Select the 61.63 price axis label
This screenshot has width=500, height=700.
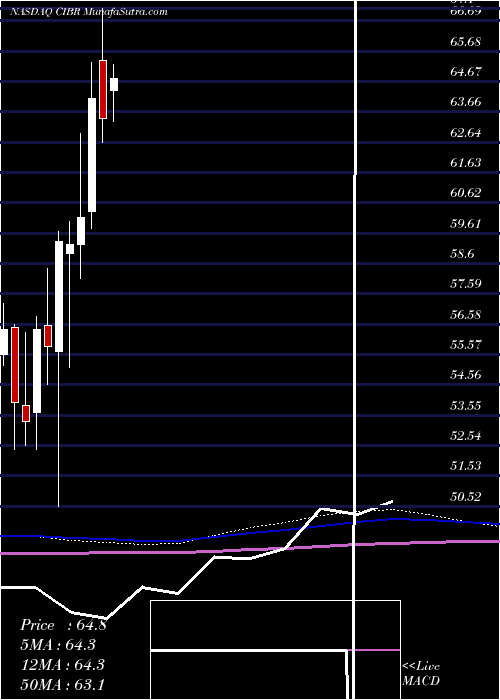pyautogui.click(x=466, y=163)
